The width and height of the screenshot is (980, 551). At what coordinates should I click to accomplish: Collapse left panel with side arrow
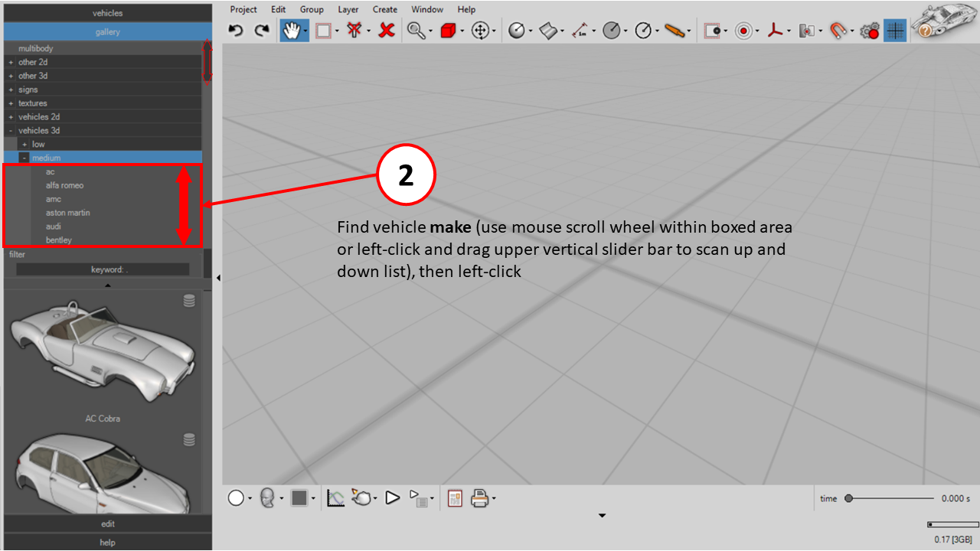click(218, 278)
